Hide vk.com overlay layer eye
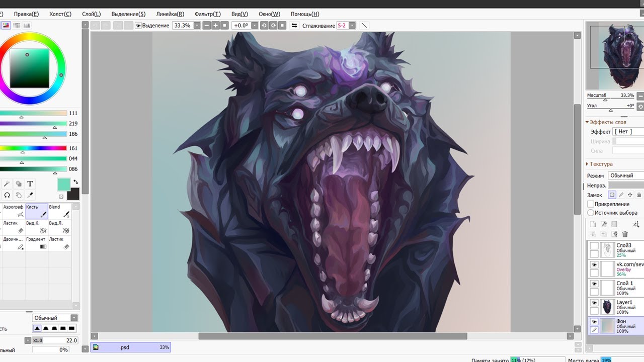Screen dimensions: 644x362 (594, 265)
